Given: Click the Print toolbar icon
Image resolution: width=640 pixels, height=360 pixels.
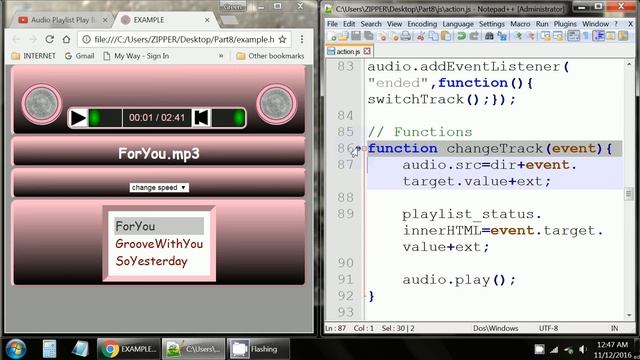Looking at the screenshot, I should 406,36.
